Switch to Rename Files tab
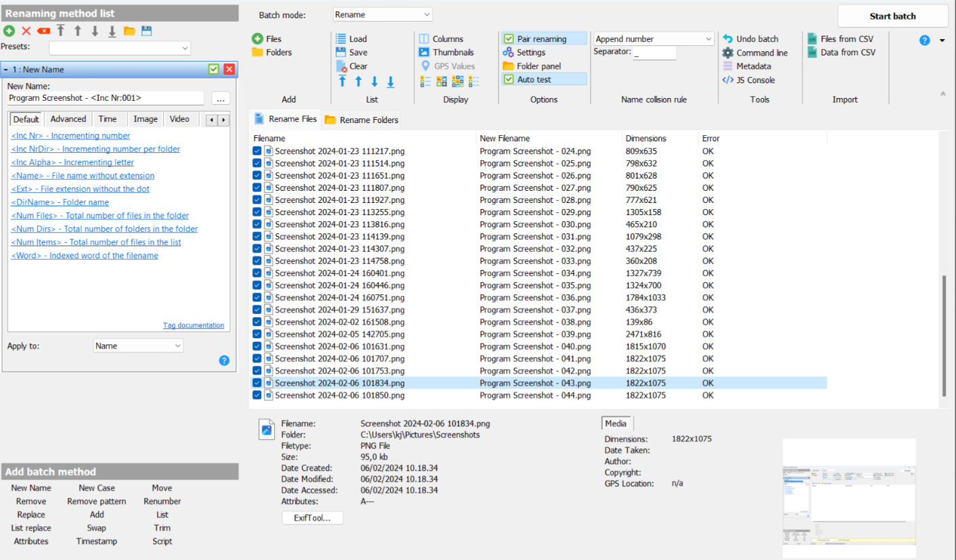This screenshot has width=956, height=560. pos(285,119)
